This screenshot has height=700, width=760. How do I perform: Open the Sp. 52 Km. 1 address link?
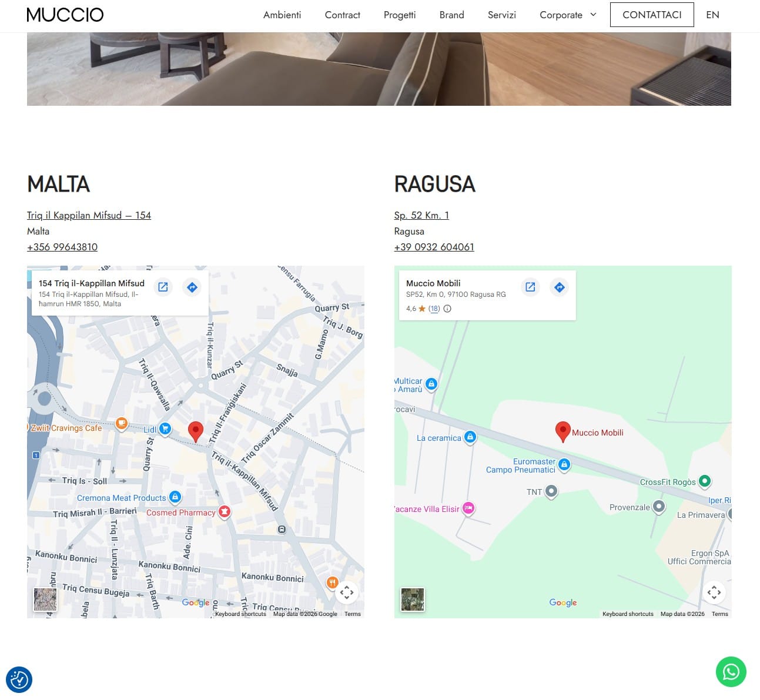point(421,215)
